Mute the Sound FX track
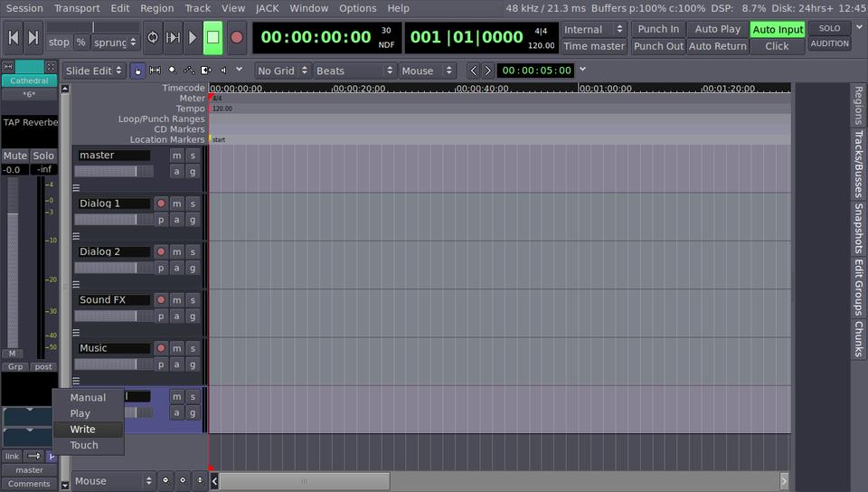This screenshot has height=492, width=868. click(177, 300)
